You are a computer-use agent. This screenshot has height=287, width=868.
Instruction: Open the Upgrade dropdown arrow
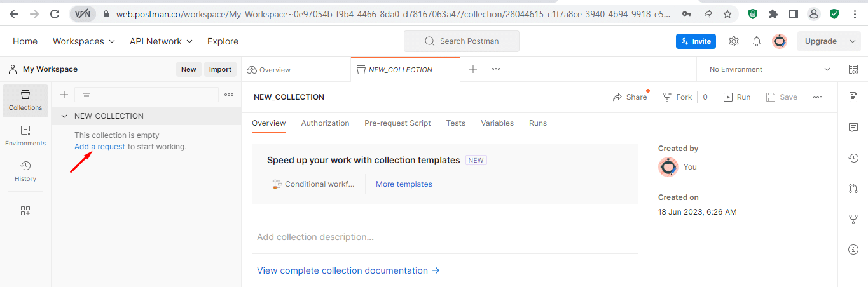tap(853, 41)
